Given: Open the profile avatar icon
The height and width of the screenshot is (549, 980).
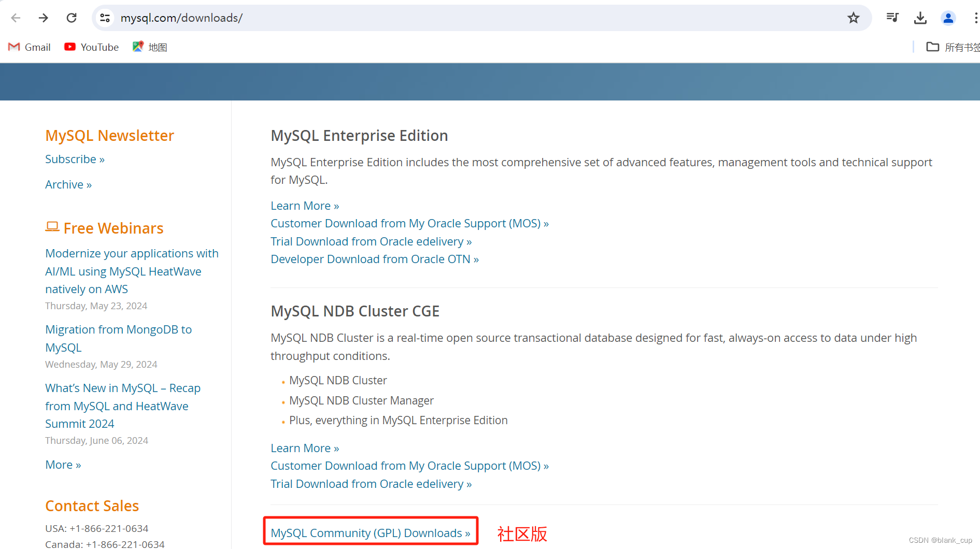Looking at the screenshot, I should tap(948, 18).
